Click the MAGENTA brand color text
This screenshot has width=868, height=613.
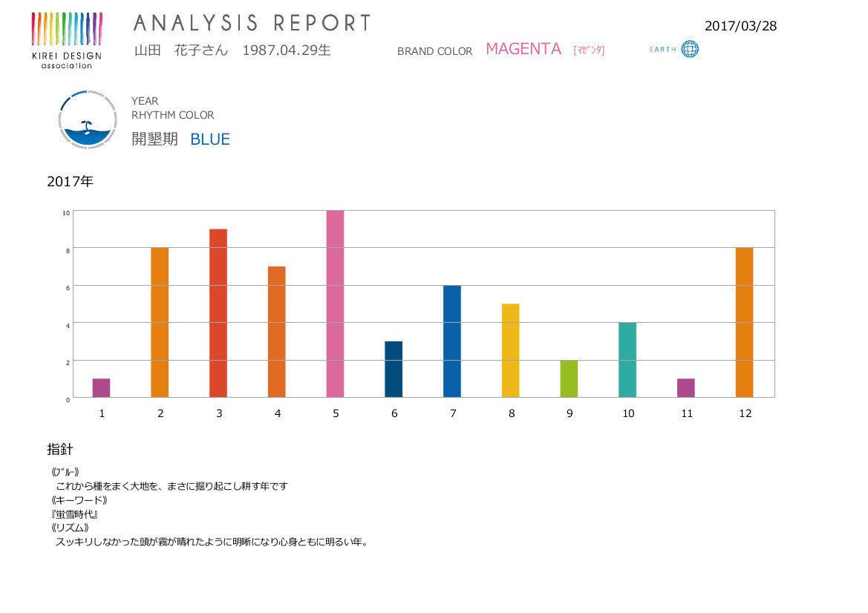523,49
